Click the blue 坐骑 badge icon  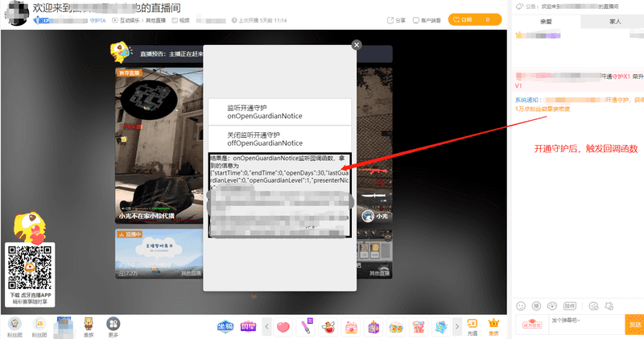[x=225, y=327]
